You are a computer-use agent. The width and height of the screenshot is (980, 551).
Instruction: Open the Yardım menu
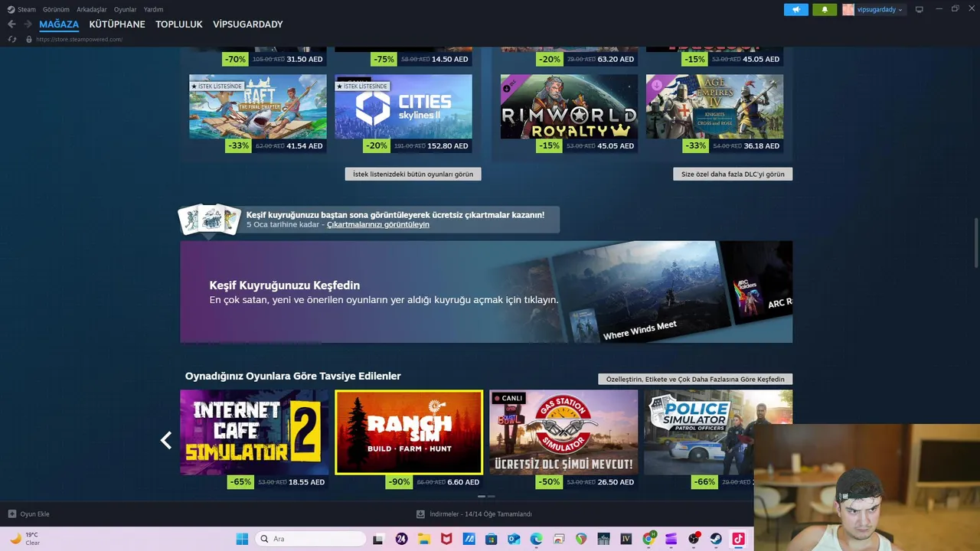pos(153,9)
